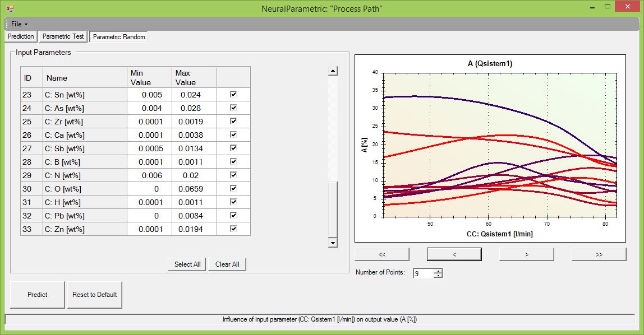
Task: Go to previous chart with < button
Action: (x=454, y=254)
